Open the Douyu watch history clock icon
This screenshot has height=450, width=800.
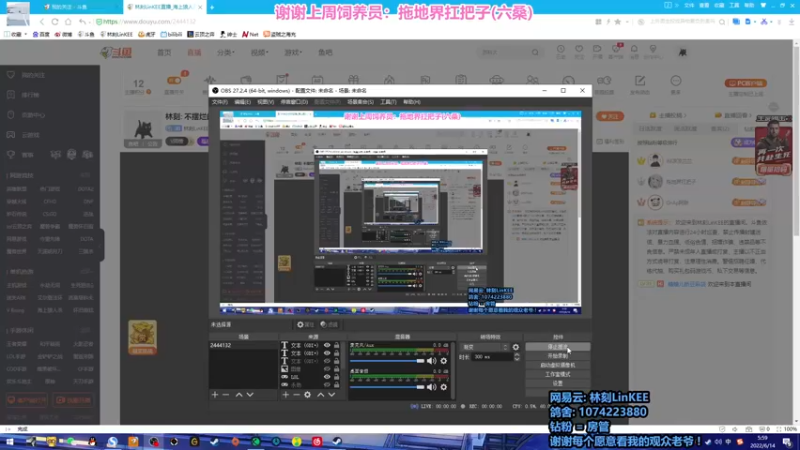561,49
